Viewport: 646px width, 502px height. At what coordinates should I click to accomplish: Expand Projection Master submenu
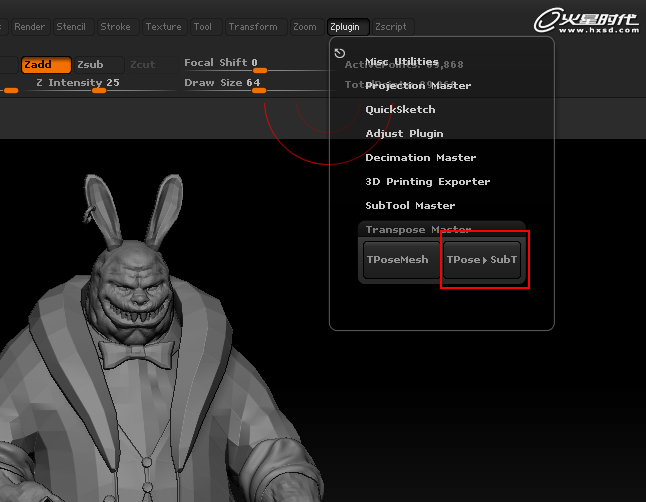point(418,86)
